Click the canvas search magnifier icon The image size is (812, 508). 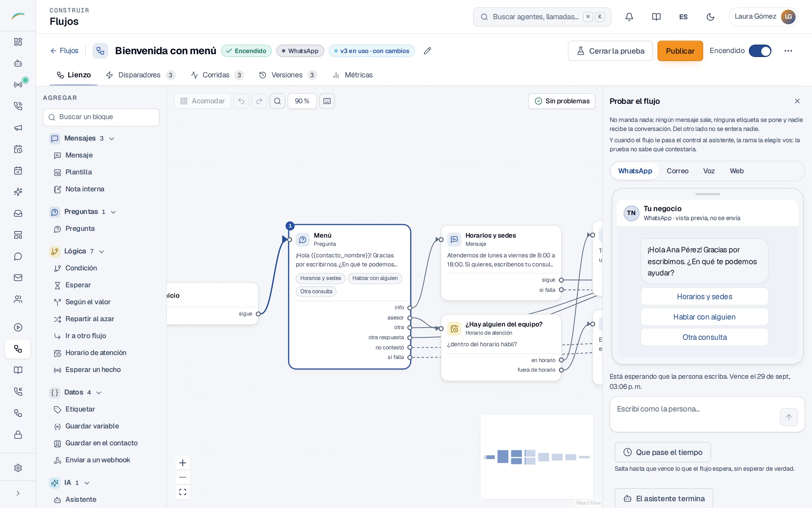click(x=277, y=101)
